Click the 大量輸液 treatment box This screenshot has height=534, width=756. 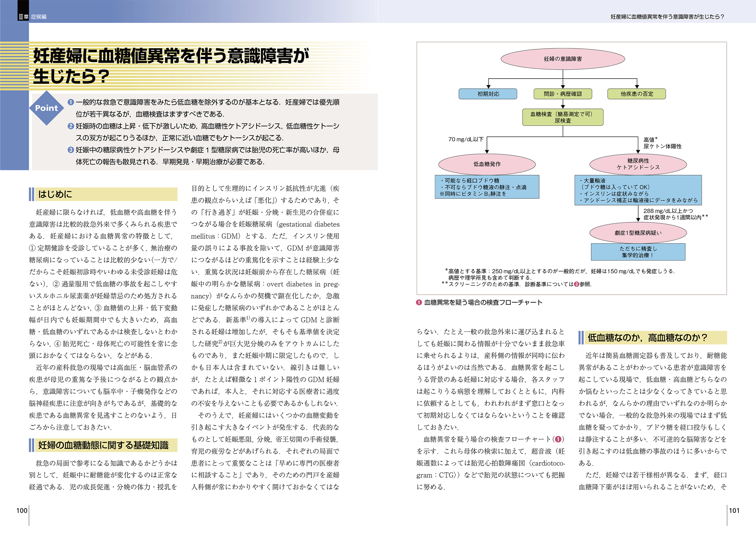click(x=638, y=190)
